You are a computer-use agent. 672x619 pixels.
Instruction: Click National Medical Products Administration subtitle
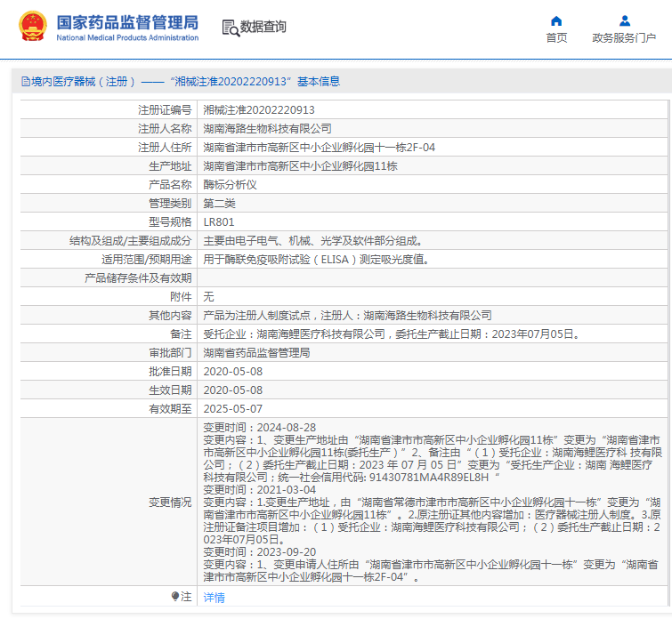click(x=127, y=37)
